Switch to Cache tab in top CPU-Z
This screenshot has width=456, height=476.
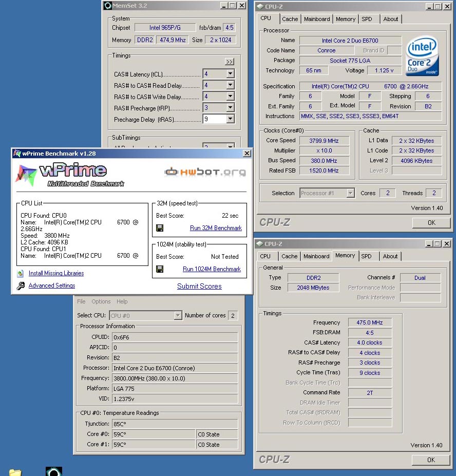290,19
